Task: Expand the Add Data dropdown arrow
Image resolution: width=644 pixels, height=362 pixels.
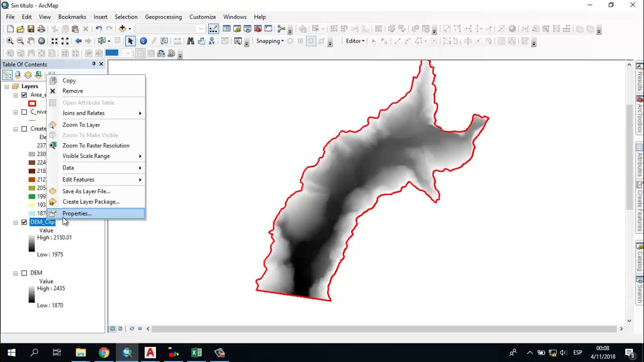Action: [x=129, y=29]
